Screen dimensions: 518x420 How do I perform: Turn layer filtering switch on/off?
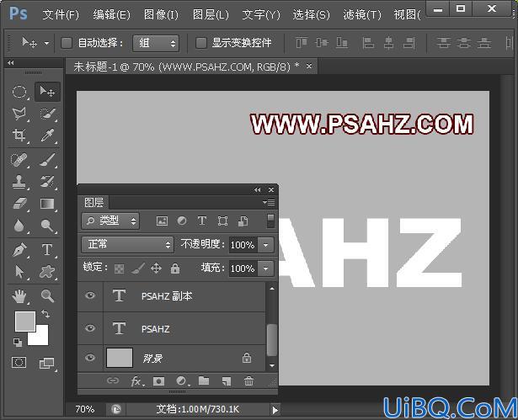tap(270, 221)
